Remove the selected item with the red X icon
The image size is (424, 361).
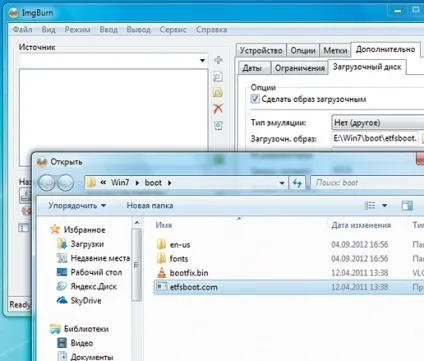[218, 108]
